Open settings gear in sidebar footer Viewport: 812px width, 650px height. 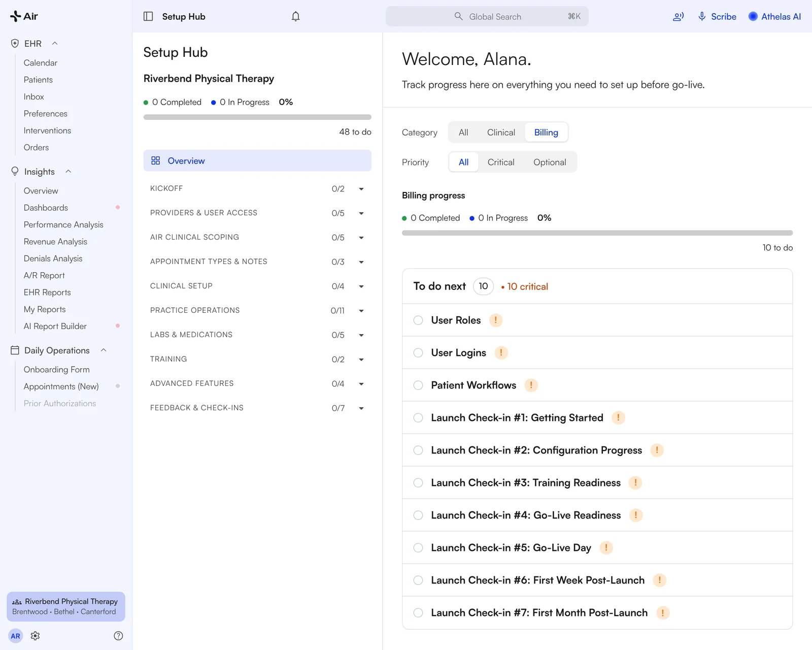click(35, 636)
